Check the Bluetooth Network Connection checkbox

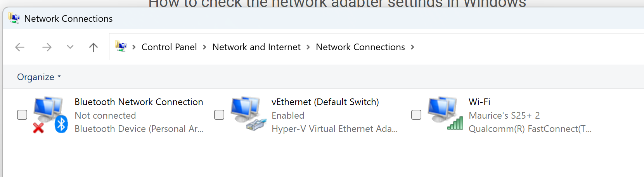(22, 115)
